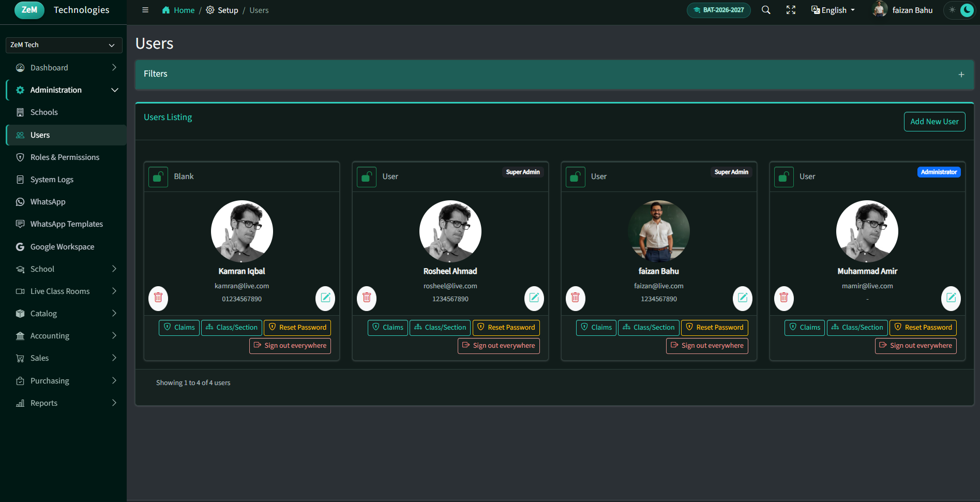The image size is (980, 502).
Task: Click Muhammad Amir's avatar image
Action: point(867,231)
